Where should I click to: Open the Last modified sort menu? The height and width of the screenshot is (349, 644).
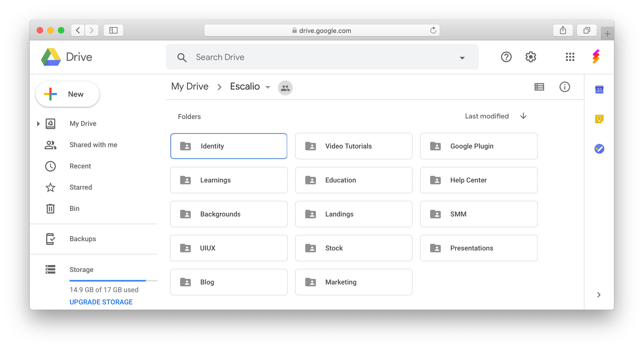coord(487,116)
